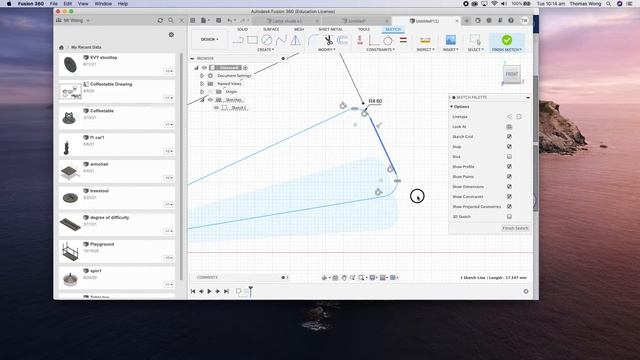The image size is (640, 360).
Task: Open the Inspect dropdown menu
Action: [425, 50]
